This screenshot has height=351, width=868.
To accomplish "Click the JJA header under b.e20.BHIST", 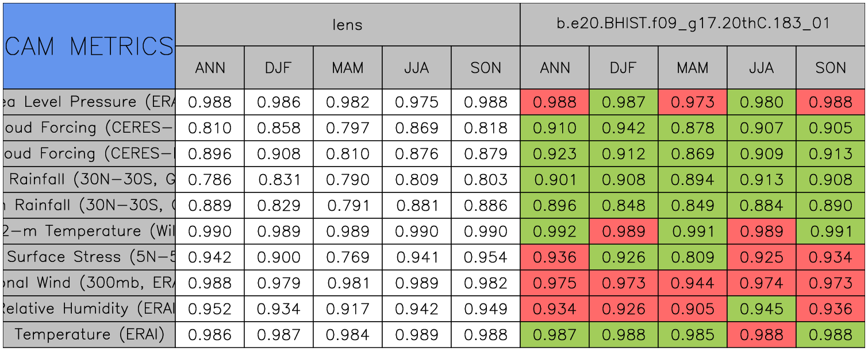I will (762, 68).
